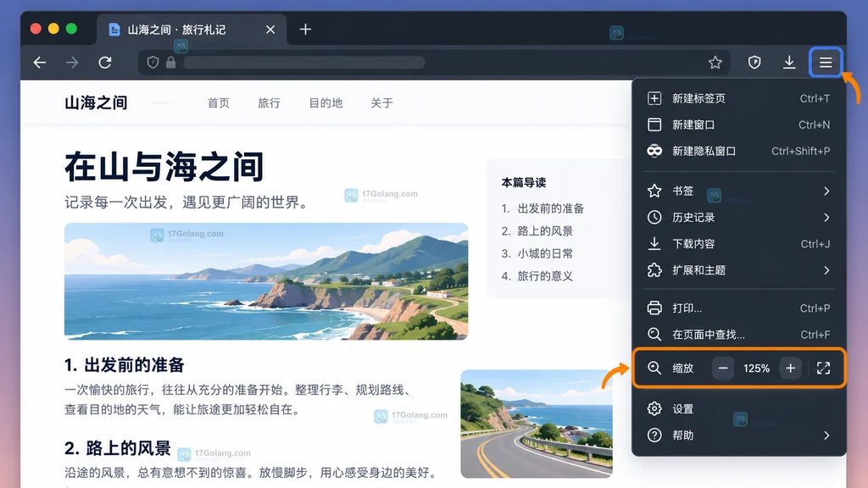
Task: Open the downloads toolbar icon
Action: tap(789, 63)
